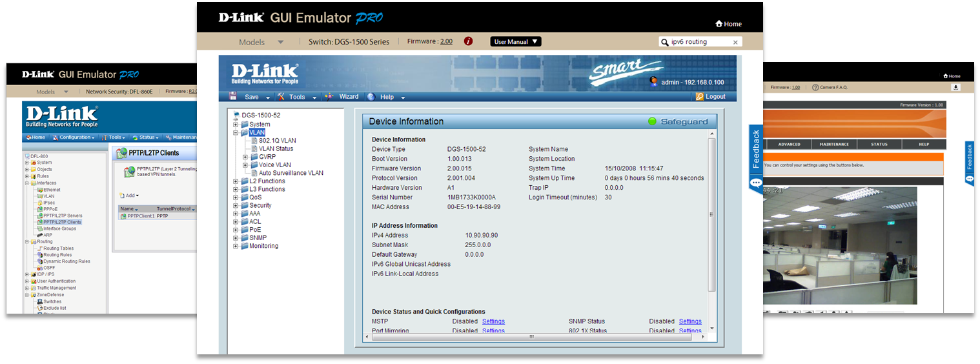The image size is (980, 364).
Task: Click the 802.1Q VLAN page icon
Action: tap(254, 140)
